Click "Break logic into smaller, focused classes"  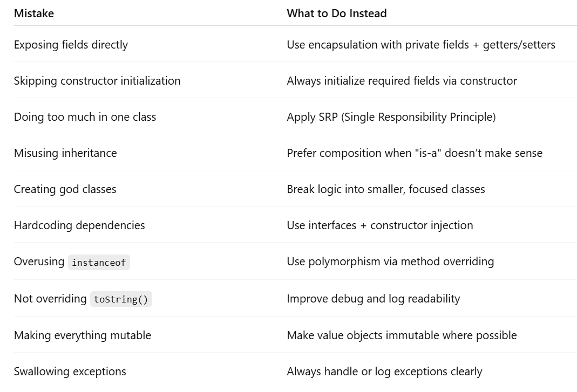point(385,189)
